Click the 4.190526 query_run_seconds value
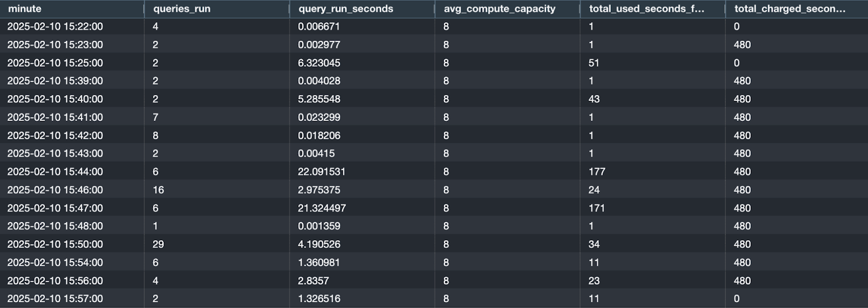Screen dimensions: 868x308 coord(319,245)
